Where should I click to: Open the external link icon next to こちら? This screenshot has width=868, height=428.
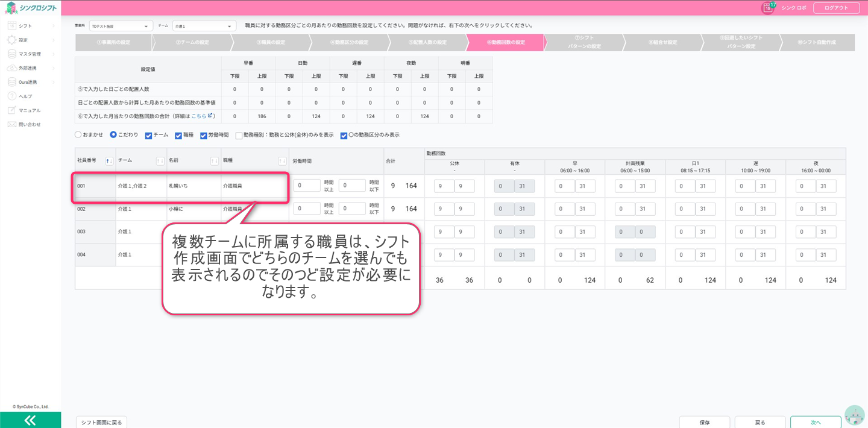pyautogui.click(x=210, y=115)
